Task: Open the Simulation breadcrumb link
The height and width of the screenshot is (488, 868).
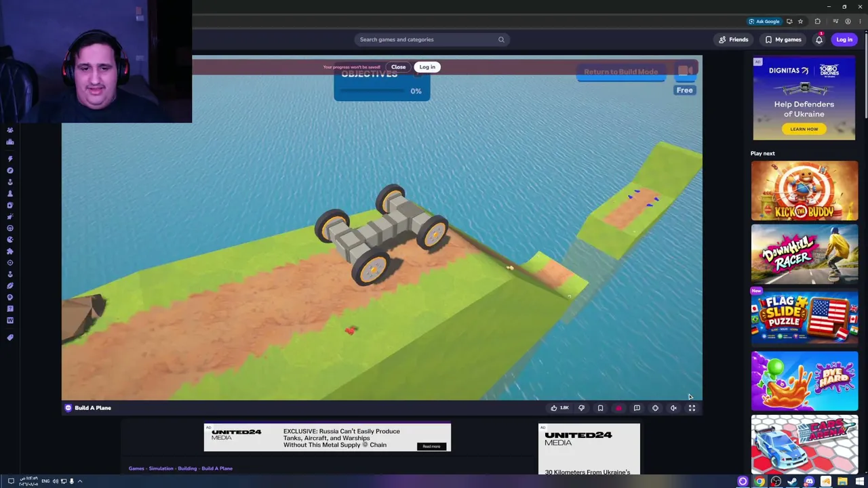Action: click(x=161, y=468)
